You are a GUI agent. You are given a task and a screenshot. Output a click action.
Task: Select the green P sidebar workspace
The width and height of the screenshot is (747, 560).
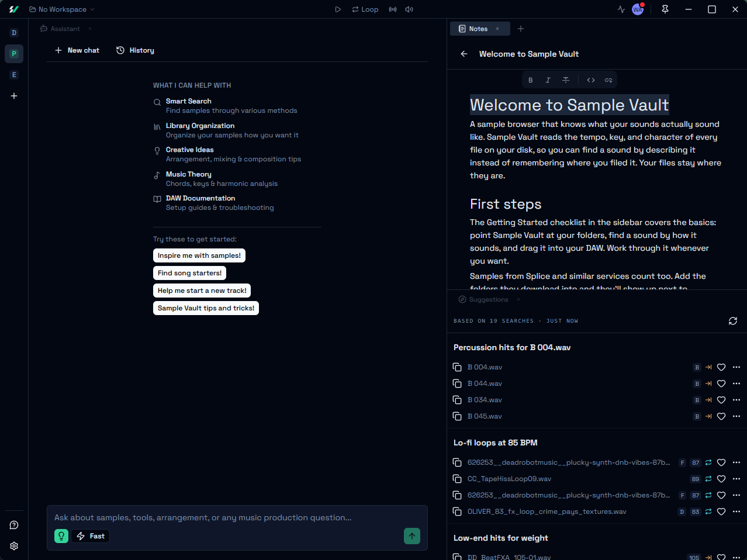(14, 54)
